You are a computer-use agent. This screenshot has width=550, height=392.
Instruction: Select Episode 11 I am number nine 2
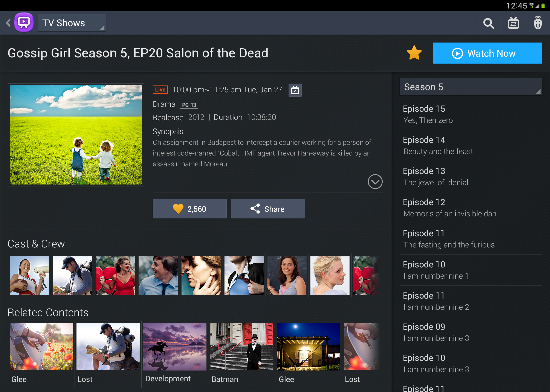pyautogui.click(x=471, y=301)
